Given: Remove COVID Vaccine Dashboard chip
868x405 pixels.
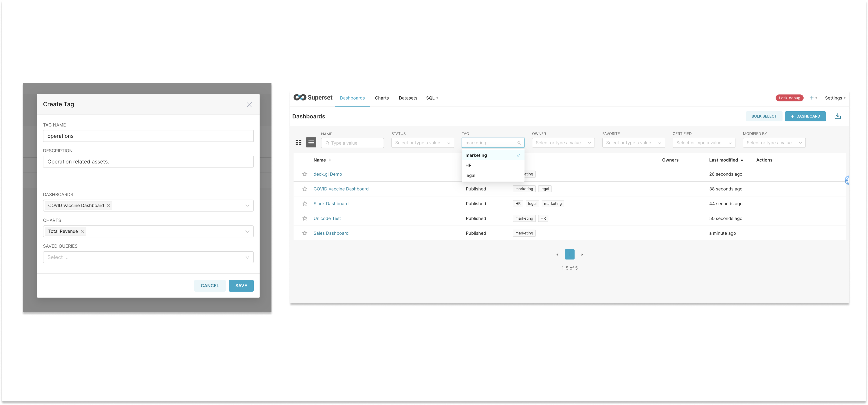Looking at the screenshot, I should coord(108,206).
